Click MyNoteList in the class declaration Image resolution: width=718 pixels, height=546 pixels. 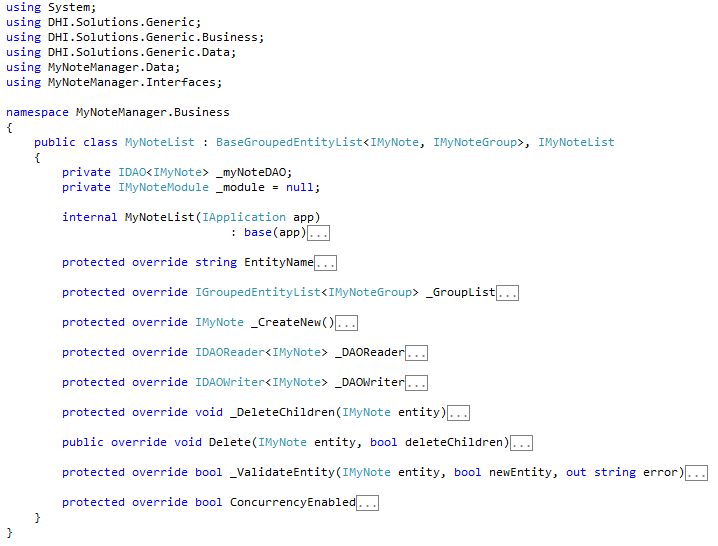160,143
